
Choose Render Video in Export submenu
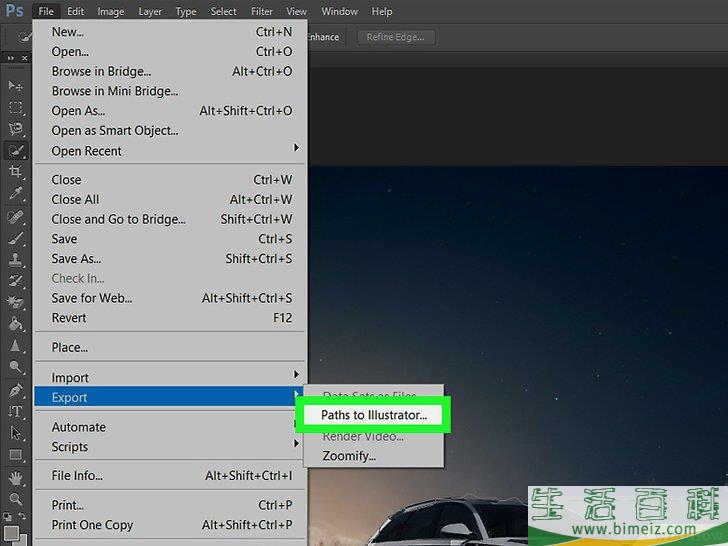(373, 436)
